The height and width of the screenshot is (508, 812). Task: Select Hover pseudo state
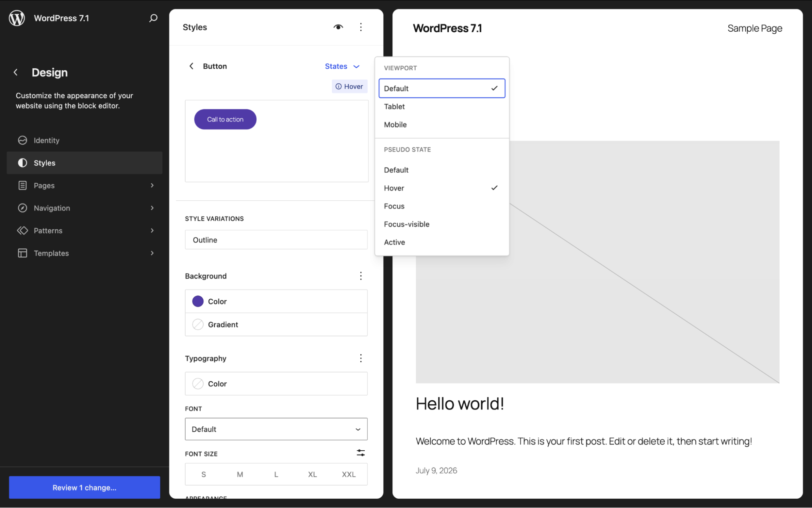(x=442, y=188)
